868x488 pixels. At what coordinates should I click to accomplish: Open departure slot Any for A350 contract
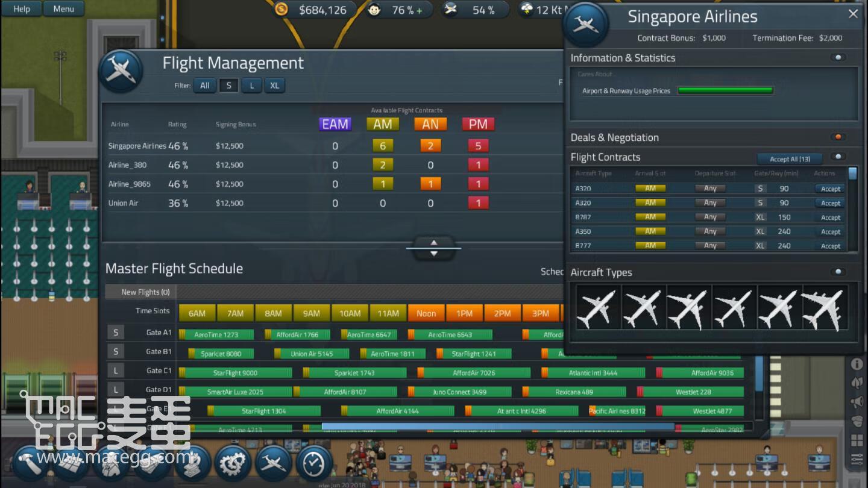pyautogui.click(x=711, y=231)
